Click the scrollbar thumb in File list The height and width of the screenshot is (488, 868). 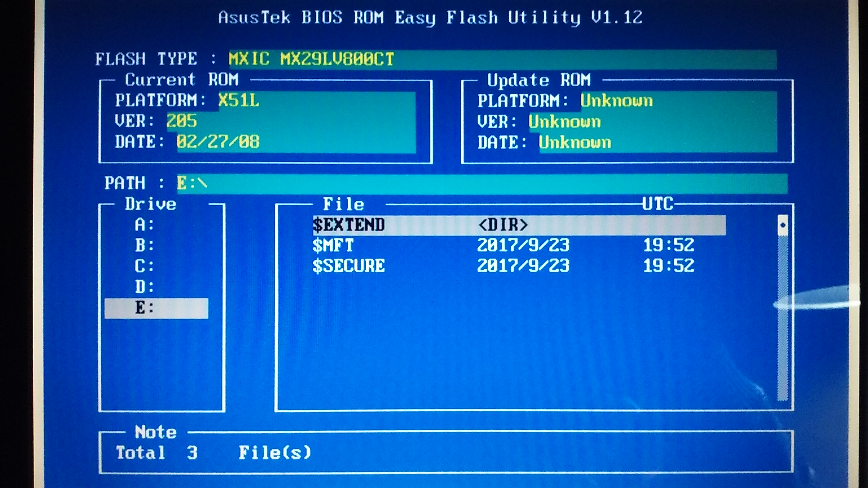tap(783, 225)
